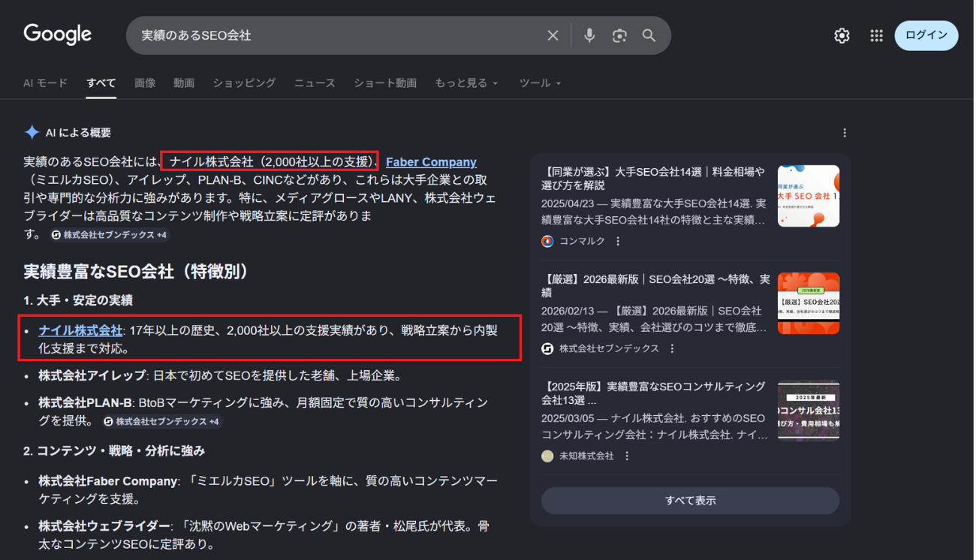Clear the search query with the X icon
Viewport: 976px width, 560px height.
pyautogui.click(x=553, y=35)
